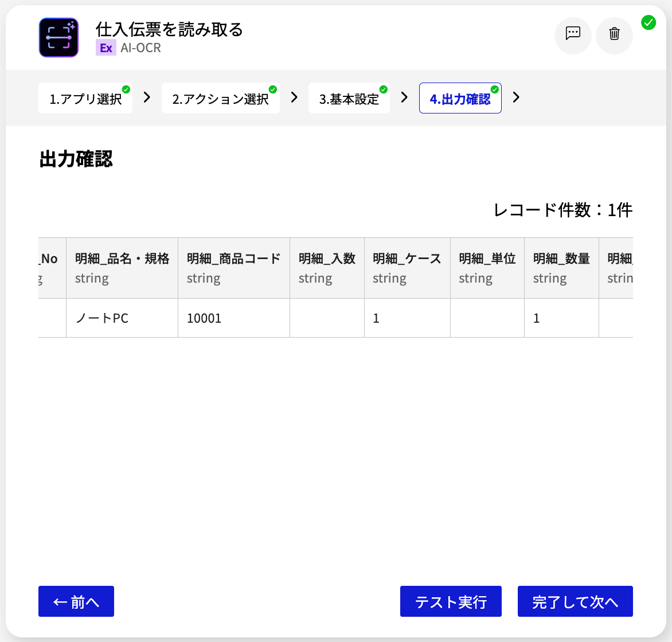The width and height of the screenshot is (672, 642).
Task: Click the purple Ex badge
Action: coord(106,48)
